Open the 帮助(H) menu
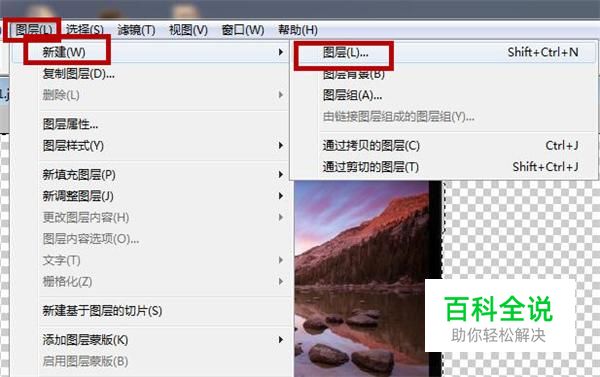This screenshot has width=600, height=377. click(298, 30)
